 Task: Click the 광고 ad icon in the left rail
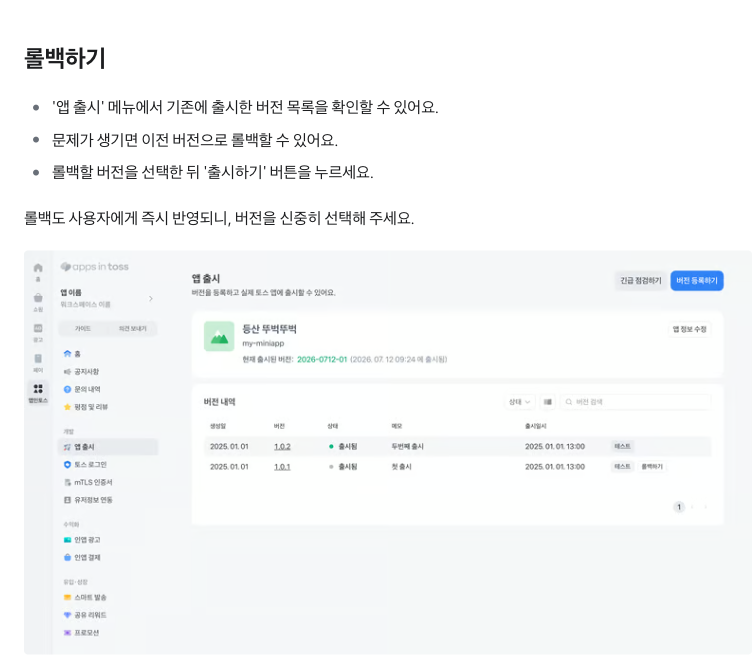click(x=38, y=328)
